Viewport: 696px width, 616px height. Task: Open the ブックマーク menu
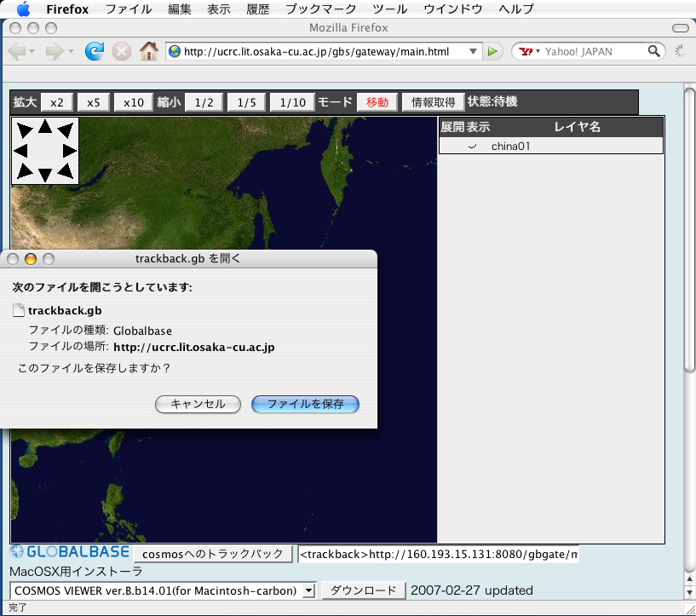point(321,9)
